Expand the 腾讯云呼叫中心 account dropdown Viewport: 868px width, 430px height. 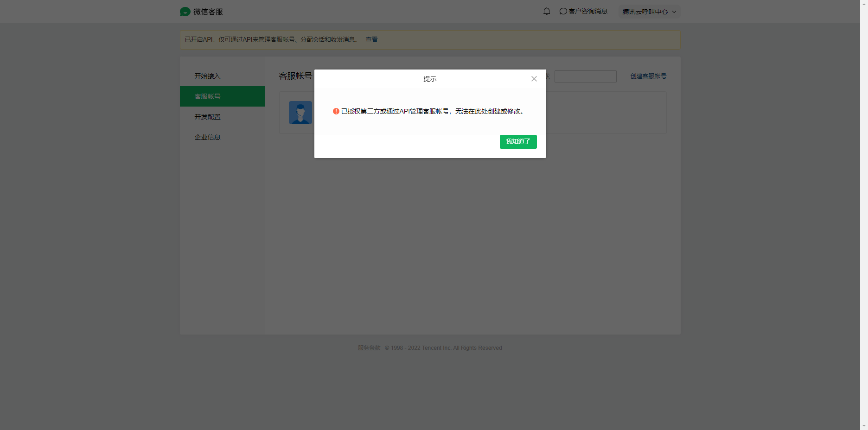[x=649, y=12]
